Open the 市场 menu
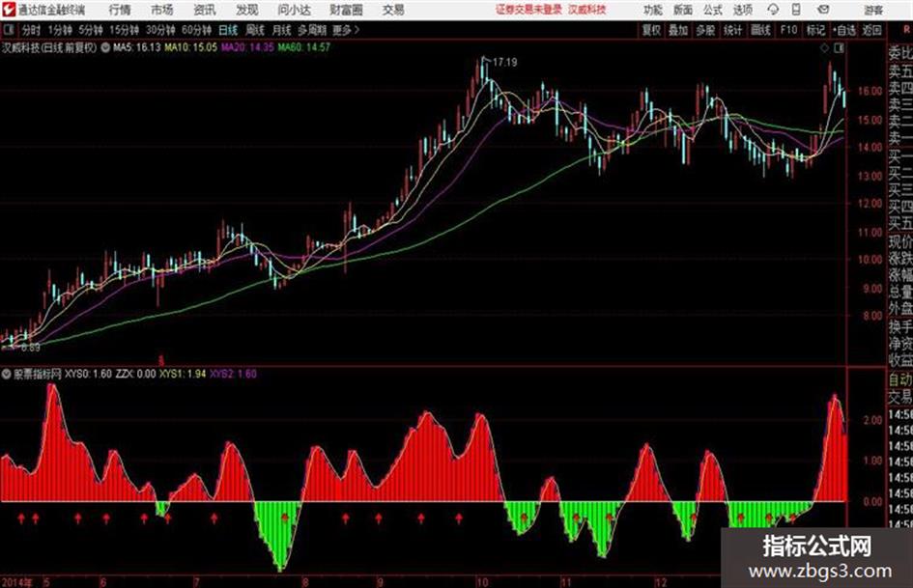913x588 pixels. tap(162, 10)
